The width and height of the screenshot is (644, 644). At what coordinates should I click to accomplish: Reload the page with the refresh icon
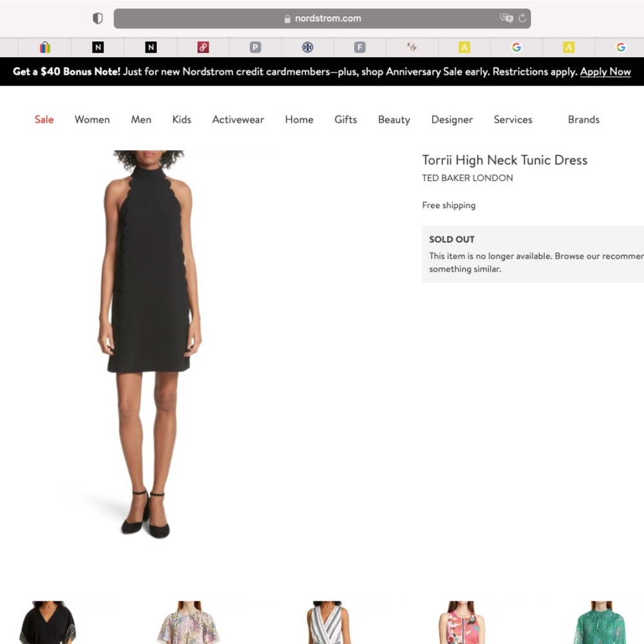522,18
